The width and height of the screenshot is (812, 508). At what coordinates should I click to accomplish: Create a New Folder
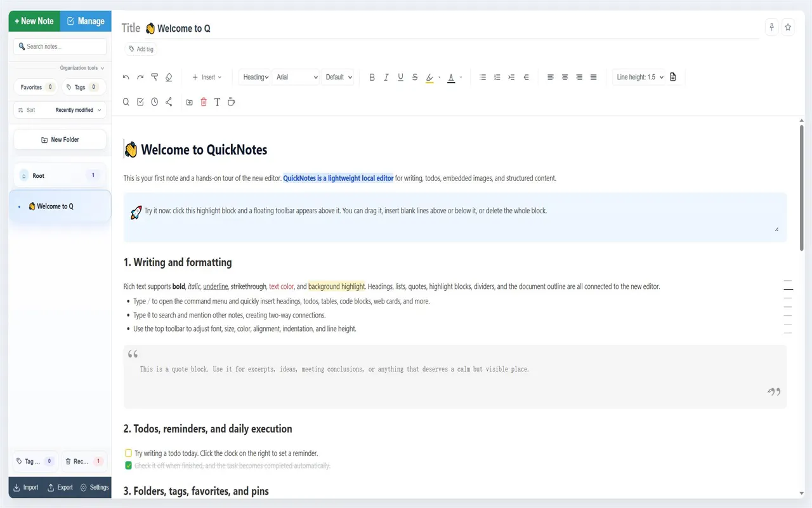pyautogui.click(x=60, y=140)
